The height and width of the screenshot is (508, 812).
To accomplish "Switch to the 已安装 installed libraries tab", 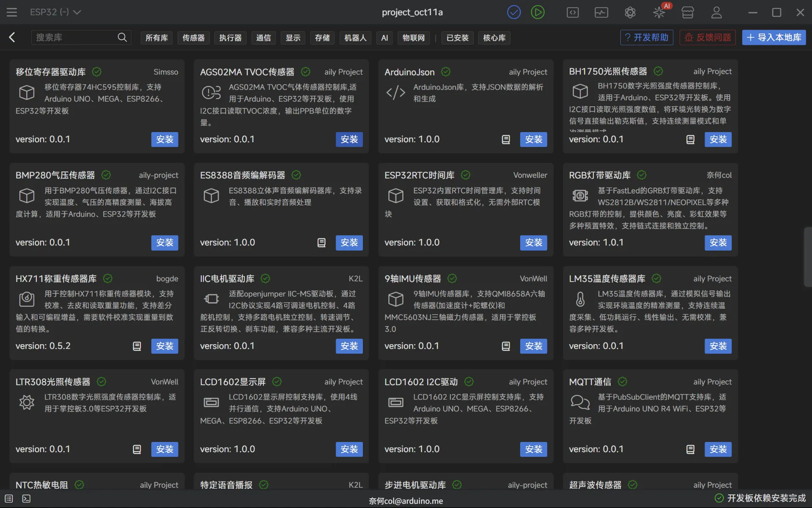I will tap(457, 38).
